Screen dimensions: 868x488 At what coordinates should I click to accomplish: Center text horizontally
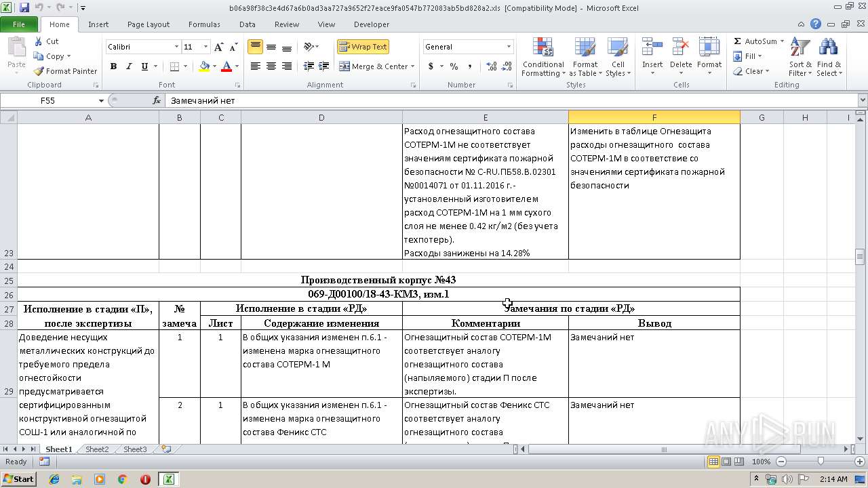pyautogui.click(x=271, y=66)
